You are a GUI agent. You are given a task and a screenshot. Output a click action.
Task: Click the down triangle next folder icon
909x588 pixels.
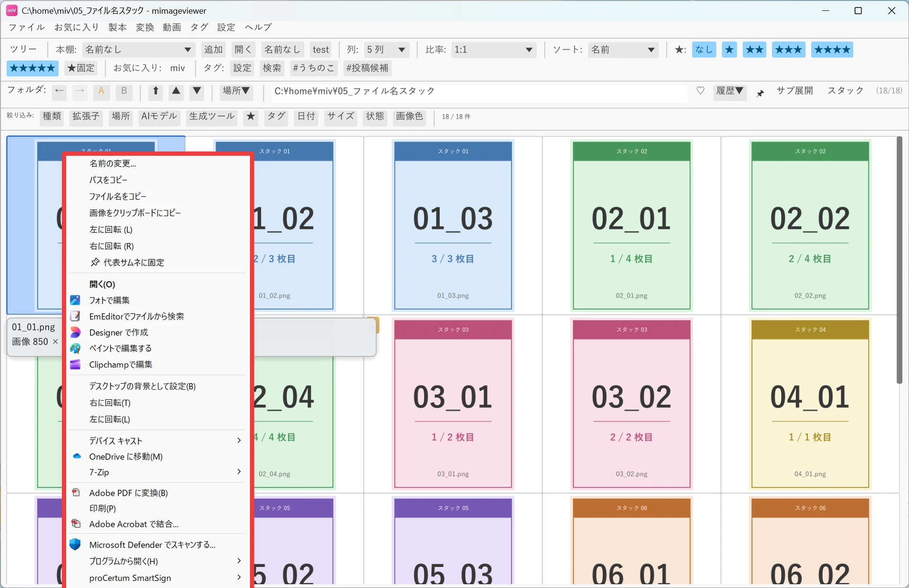coord(197,91)
